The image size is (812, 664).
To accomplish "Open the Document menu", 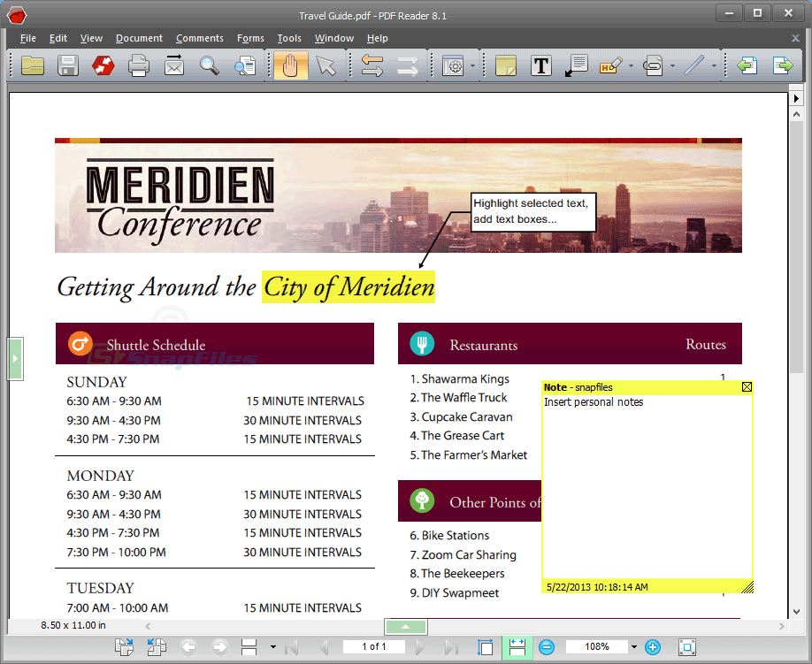I will pos(139,38).
